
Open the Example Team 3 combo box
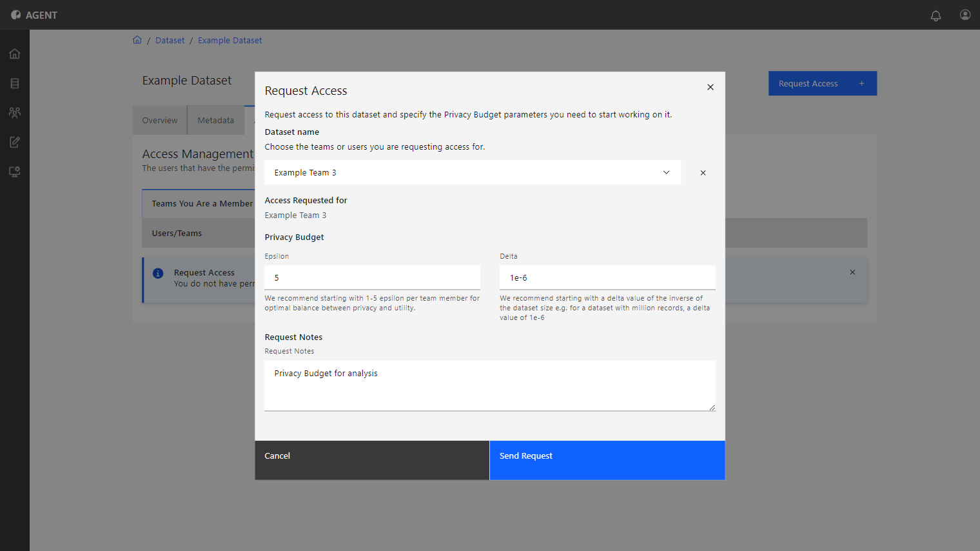point(473,172)
